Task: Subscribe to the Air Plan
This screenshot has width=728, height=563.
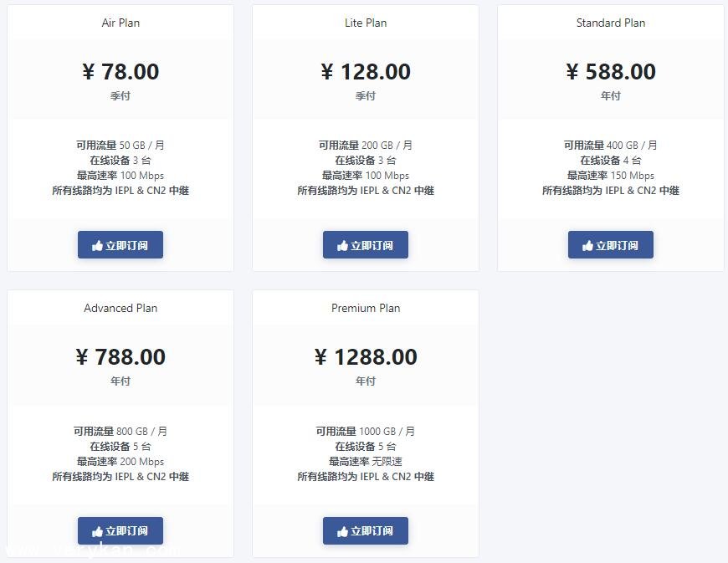Action: (120, 245)
